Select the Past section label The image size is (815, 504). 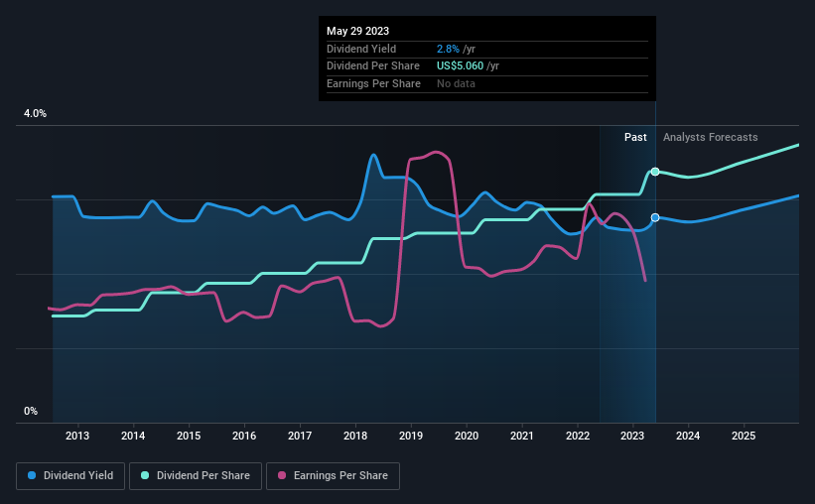(x=635, y=137)
